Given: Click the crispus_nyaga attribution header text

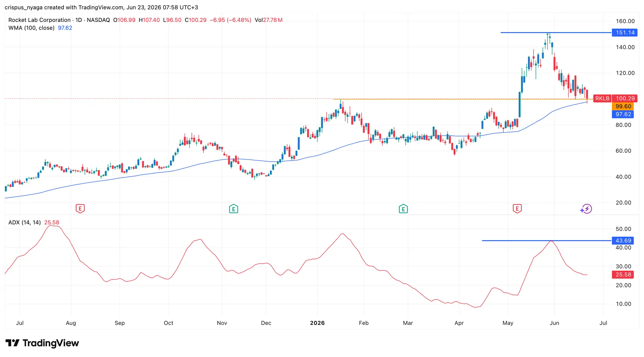Looking at the screenshot, I should point(101,7).
